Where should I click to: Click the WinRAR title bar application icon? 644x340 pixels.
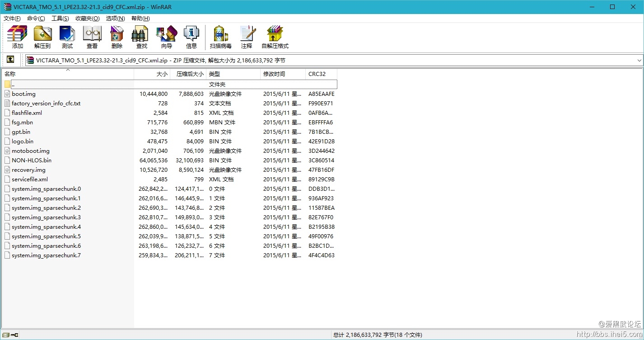tap(7, 7)
